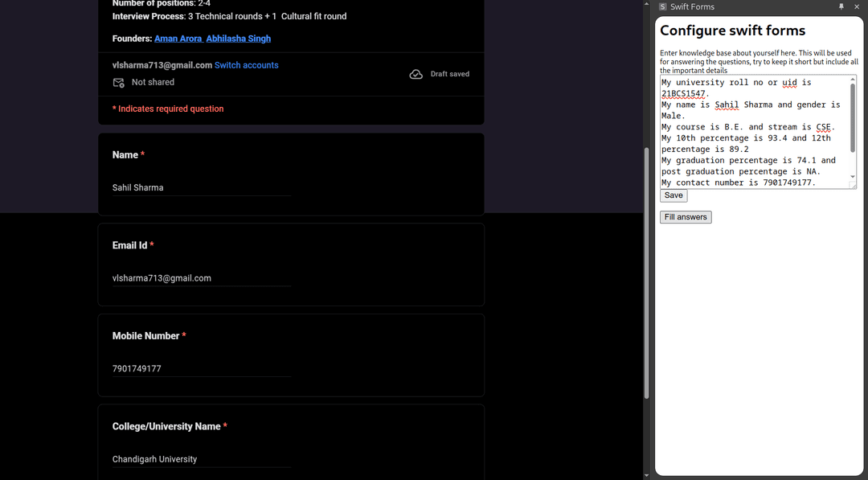Click the form page vertical scrollbar thumb
The image size is (868, 480).
[x=646, y=273]
